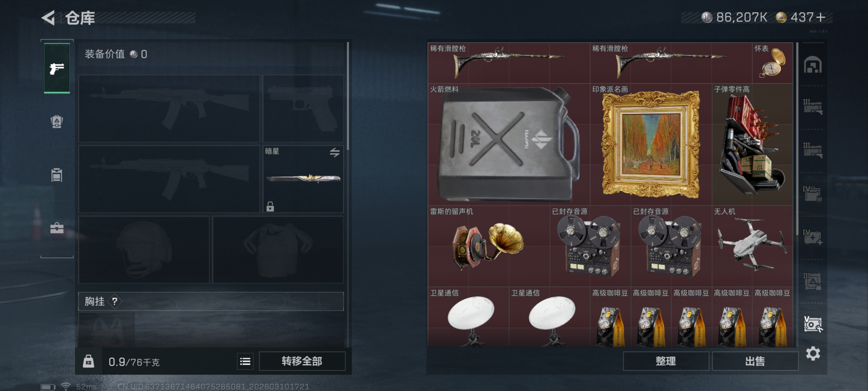Open the level V safe box container
This screenshot has height=391, width=868.
(x=813, y=324)
